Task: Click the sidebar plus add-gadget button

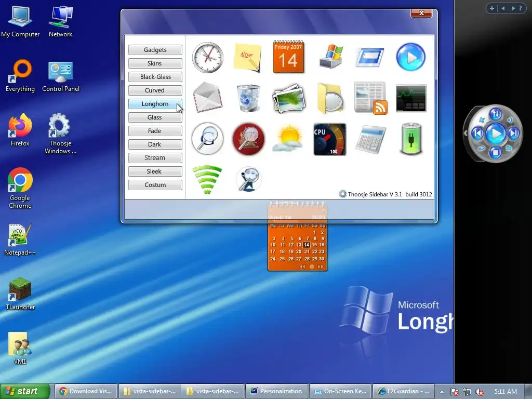Action: 492,8
